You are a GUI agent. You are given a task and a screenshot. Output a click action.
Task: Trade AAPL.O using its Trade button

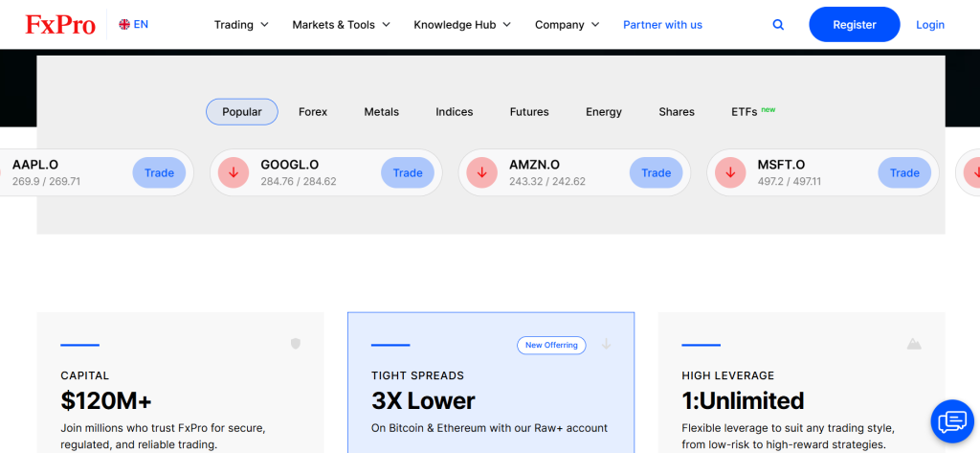160,172
